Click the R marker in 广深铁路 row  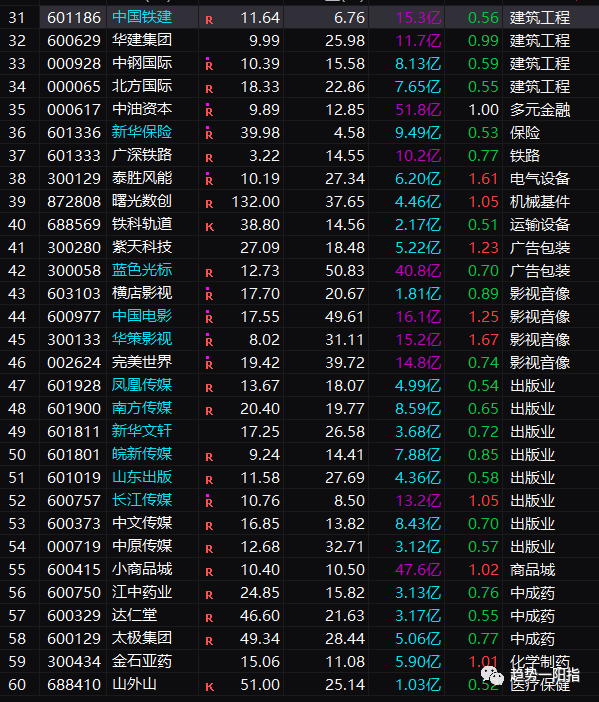click(209, 158)
